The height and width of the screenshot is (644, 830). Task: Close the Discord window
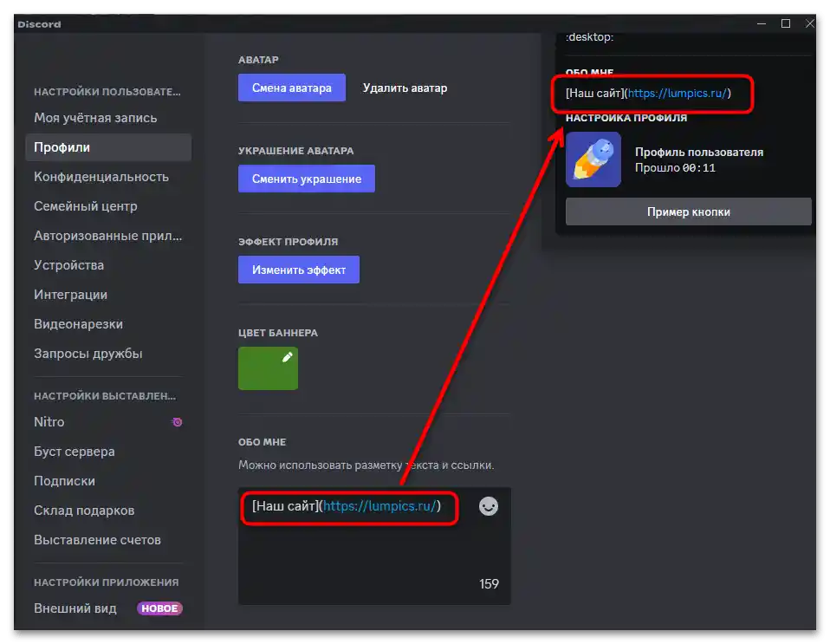click(809, 23)
